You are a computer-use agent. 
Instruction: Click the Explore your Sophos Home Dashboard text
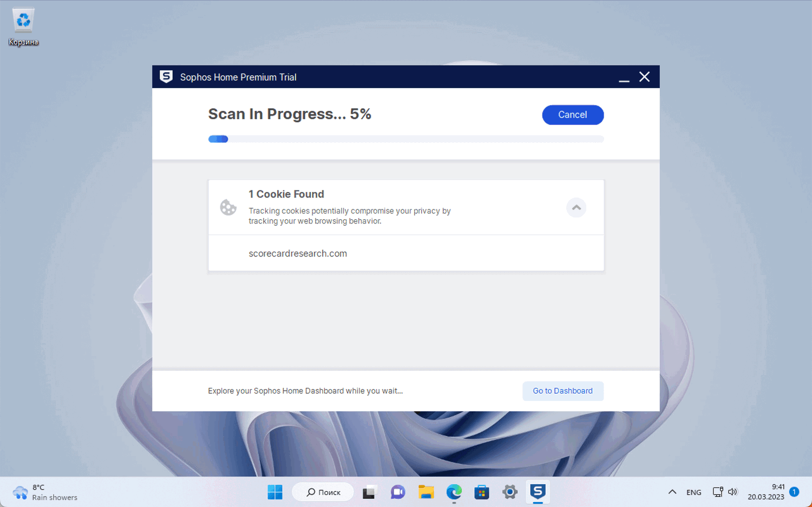(305, 391)
